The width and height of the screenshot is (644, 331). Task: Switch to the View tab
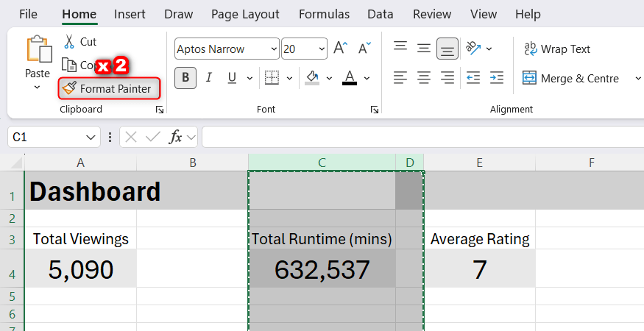[484, 14]
